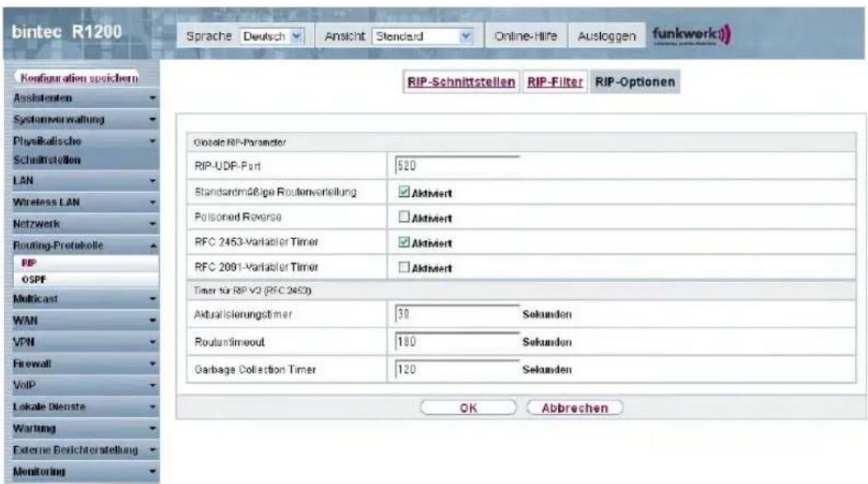Toggle RFC 2453-Variabler Timer checkbox
Image resolution: width=868 pixels, height=484 pixels.
tap(404, 242)
